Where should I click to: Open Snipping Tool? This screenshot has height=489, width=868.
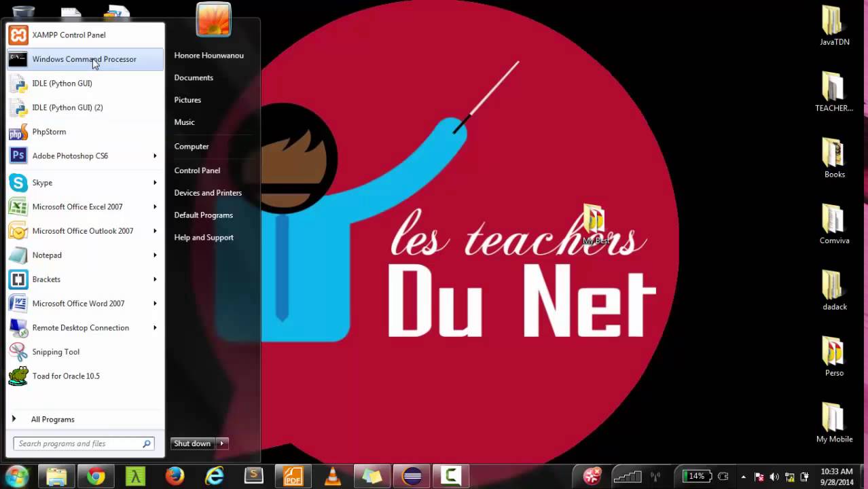(85, 352)
